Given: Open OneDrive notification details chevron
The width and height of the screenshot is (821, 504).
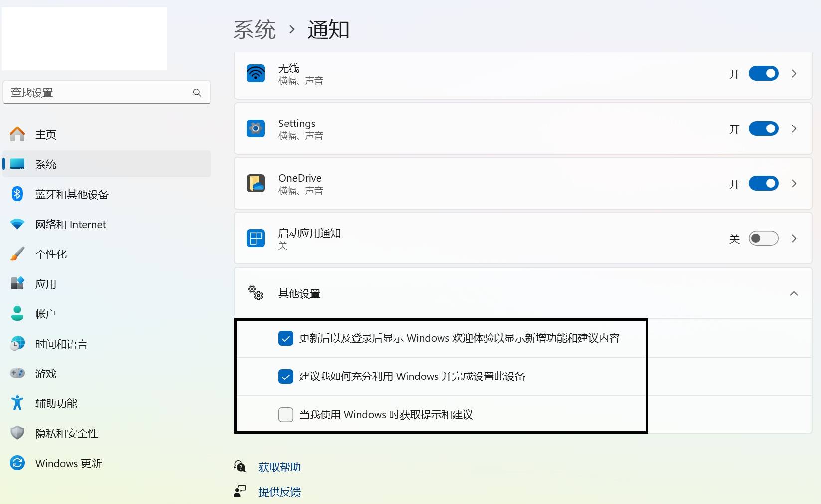Looking at the screenshot, I should [x=794, y=184].
